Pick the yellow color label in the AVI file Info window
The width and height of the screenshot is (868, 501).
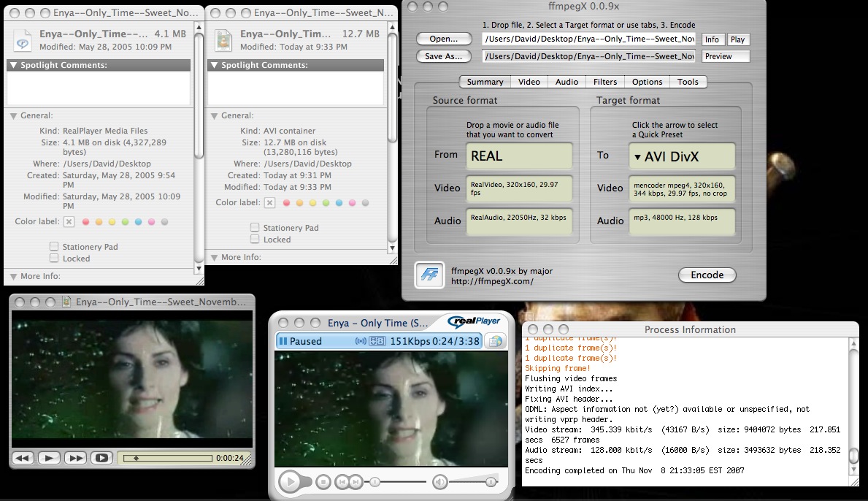[x=312, y=203]
